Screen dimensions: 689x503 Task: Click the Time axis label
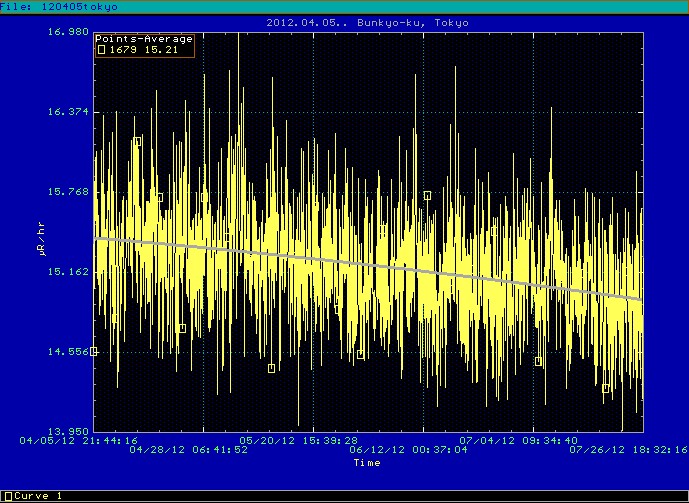366,463
